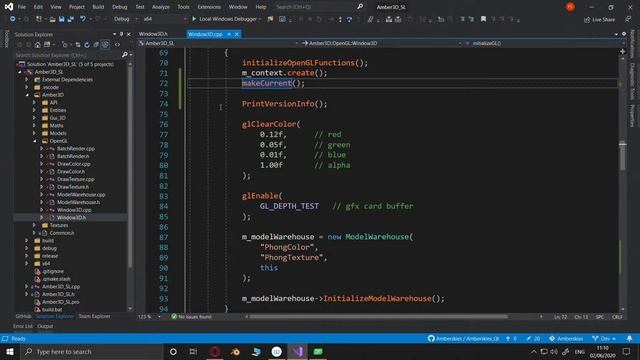This screenshot has width=640, height=360.
Task: Collapse the OpenGL folder
Action: 34,141
